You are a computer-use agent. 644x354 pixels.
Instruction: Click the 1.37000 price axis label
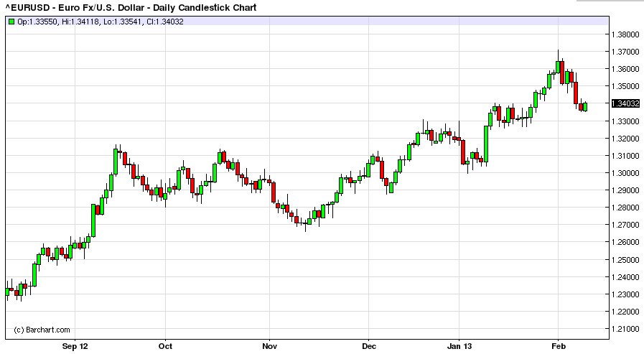coord(625,52)
